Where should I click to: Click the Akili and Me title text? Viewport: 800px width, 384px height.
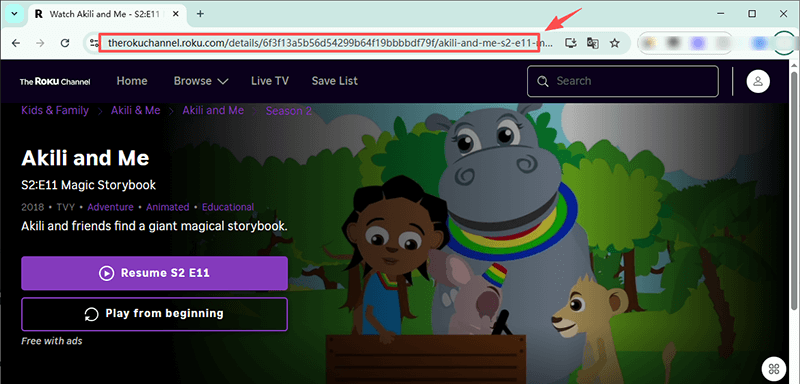click(x=85, y=159)
